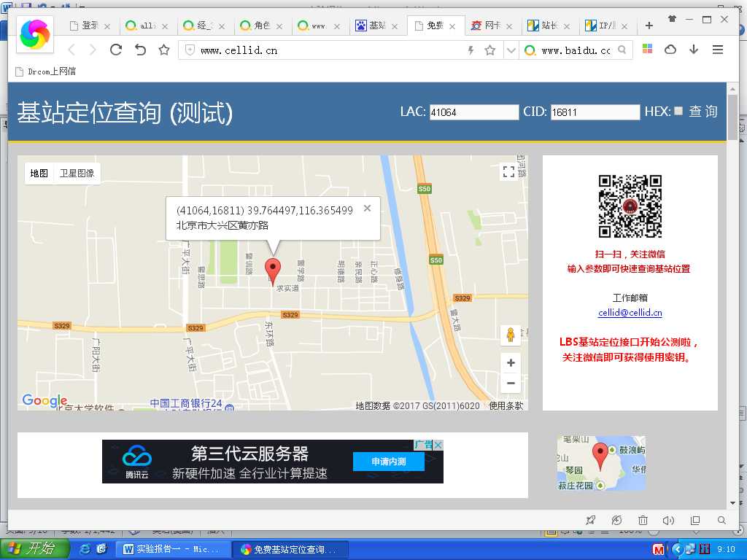747x560 pixels.
Task: Click the Street View pegman icon
Action: 511,335
